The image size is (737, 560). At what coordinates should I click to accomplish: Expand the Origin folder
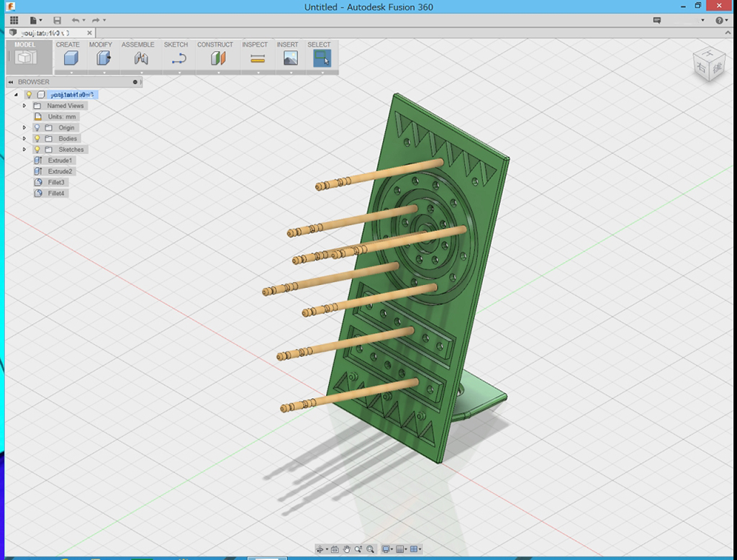[x=24, y=127]
